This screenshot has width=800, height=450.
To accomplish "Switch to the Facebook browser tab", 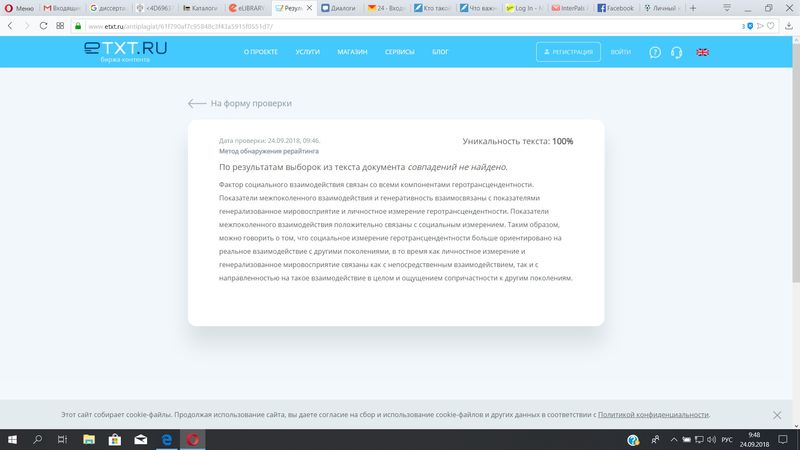I will (620, 7).
